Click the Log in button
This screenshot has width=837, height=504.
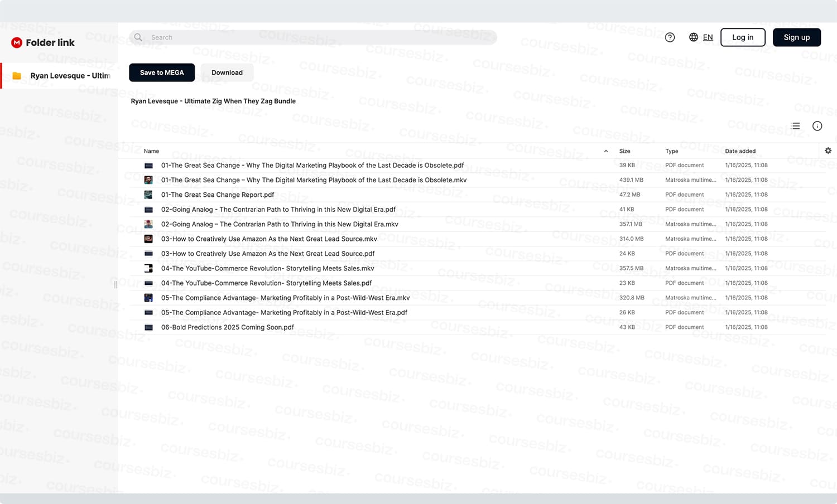743,37
